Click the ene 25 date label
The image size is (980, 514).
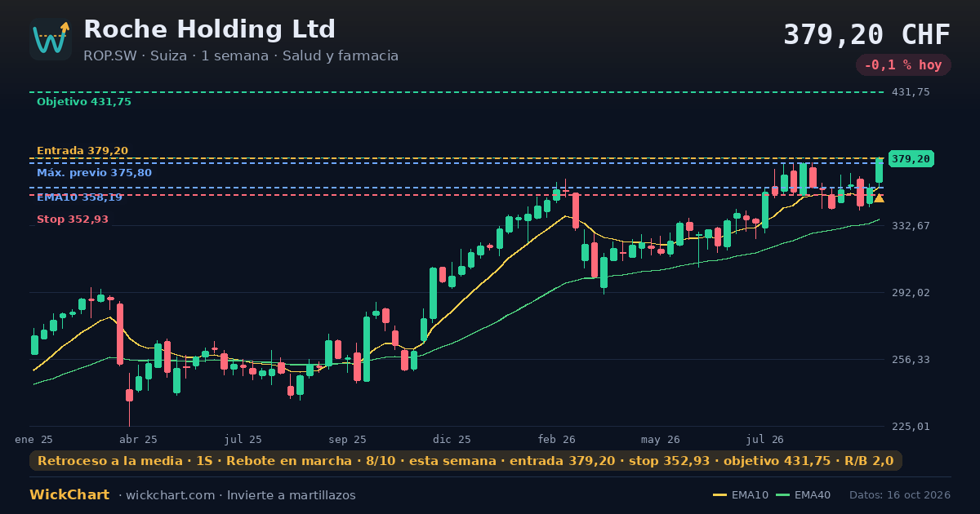[34, 439]
